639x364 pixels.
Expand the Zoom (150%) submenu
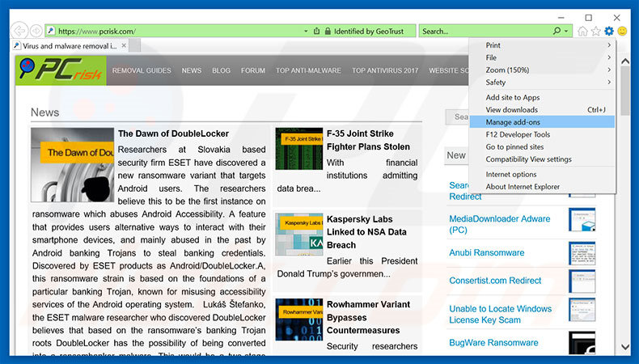pos(542,70)
